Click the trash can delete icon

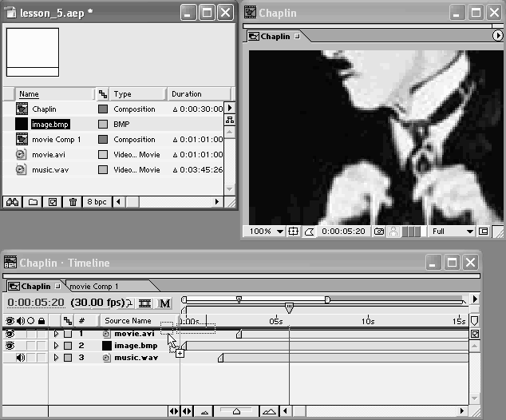[x=73, y=202]
